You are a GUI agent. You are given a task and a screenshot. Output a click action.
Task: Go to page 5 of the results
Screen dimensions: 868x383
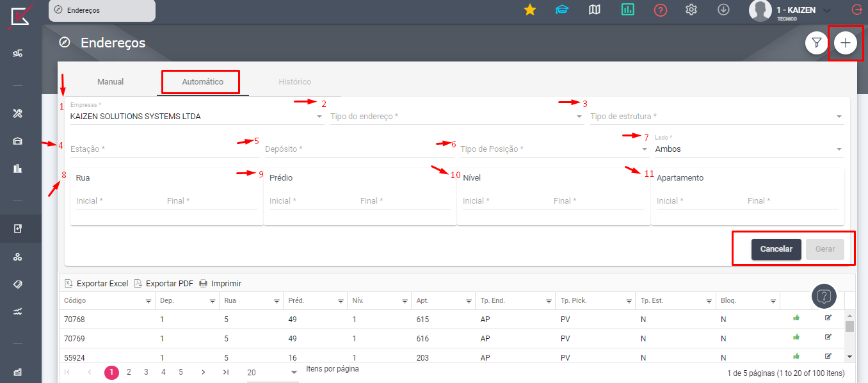point(181,371)
